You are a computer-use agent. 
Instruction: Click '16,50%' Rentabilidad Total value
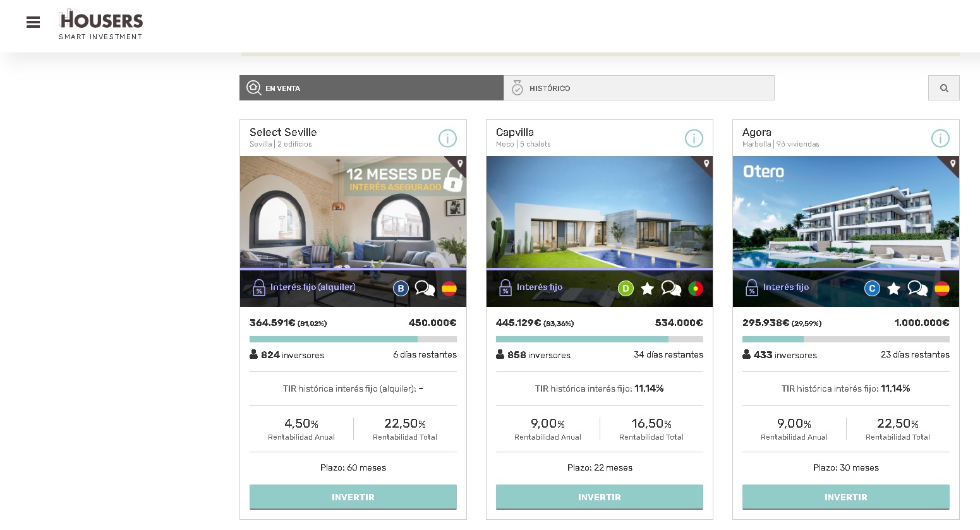(x=651, y=423)
